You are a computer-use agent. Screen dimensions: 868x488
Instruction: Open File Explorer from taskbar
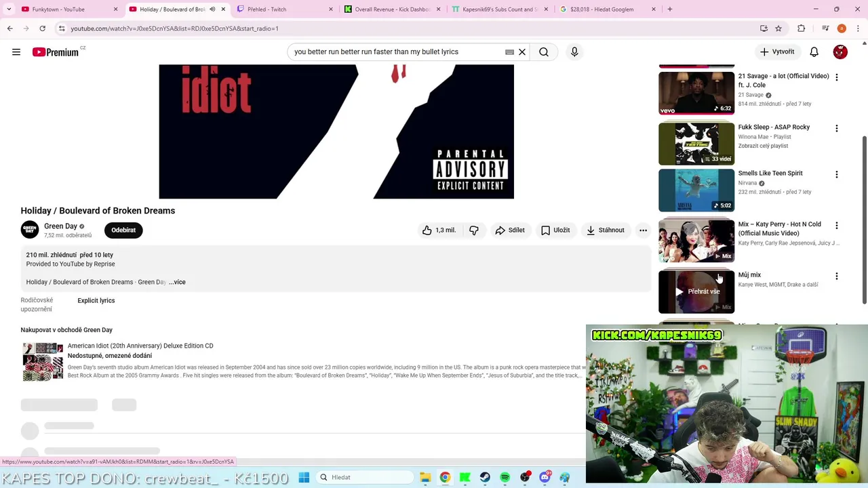[425, 477]
